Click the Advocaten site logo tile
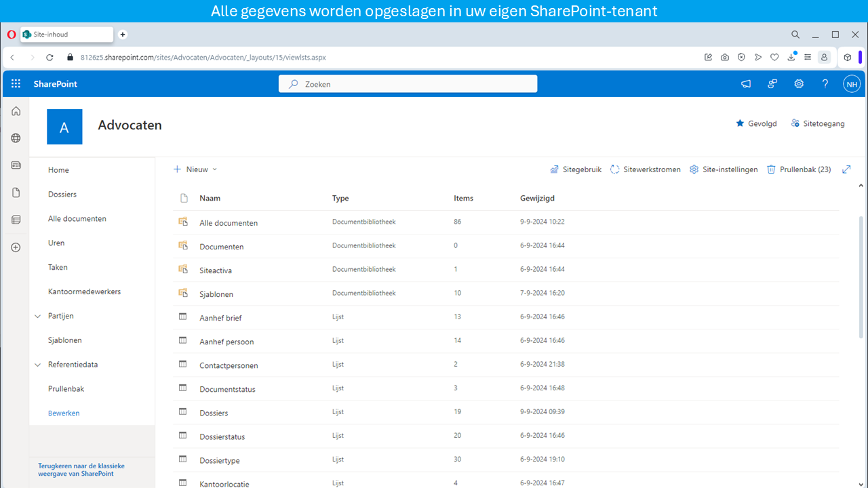 (x=64, y=127)
